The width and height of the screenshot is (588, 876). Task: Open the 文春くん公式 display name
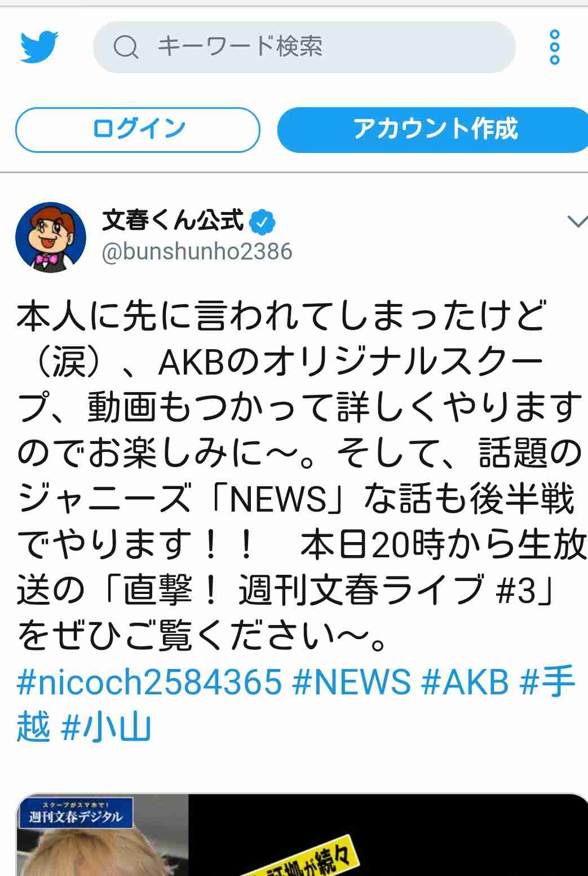coord(173,221)
